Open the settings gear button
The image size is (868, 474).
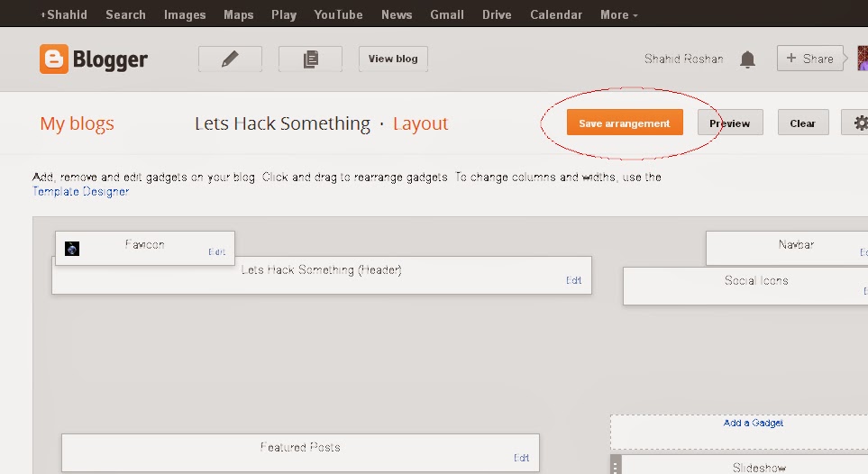coord(856,123)
